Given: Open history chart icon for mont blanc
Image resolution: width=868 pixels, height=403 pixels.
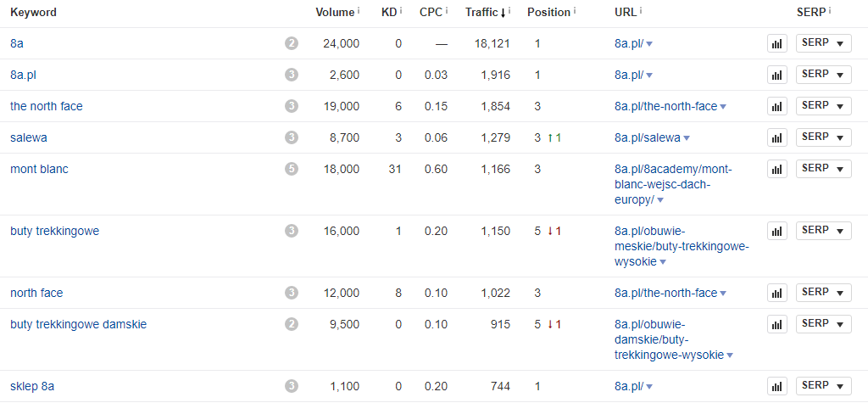Looking at the screenshot, I should [777, 169].
